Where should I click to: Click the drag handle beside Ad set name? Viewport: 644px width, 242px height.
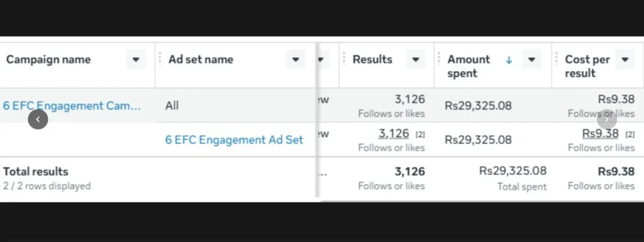(160, 59)
